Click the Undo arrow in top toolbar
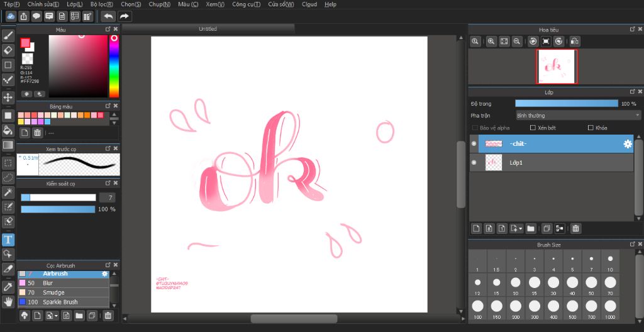This screenshot has height=332, width=644. point(109,16)
